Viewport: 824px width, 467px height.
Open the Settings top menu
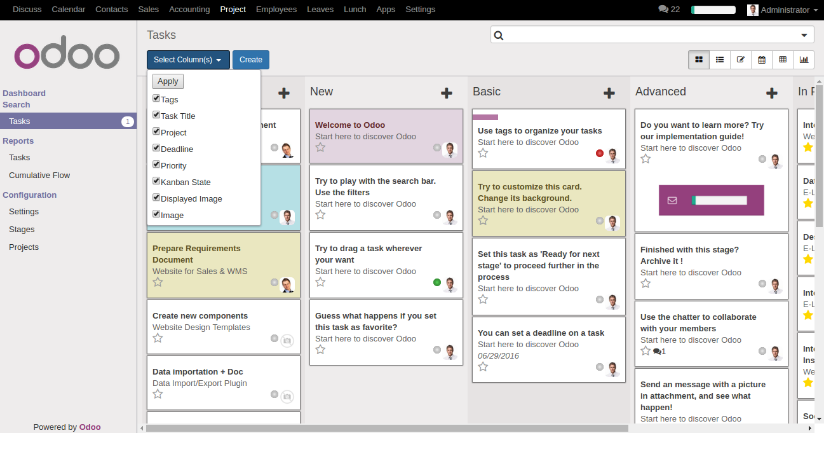pos(420,9)
